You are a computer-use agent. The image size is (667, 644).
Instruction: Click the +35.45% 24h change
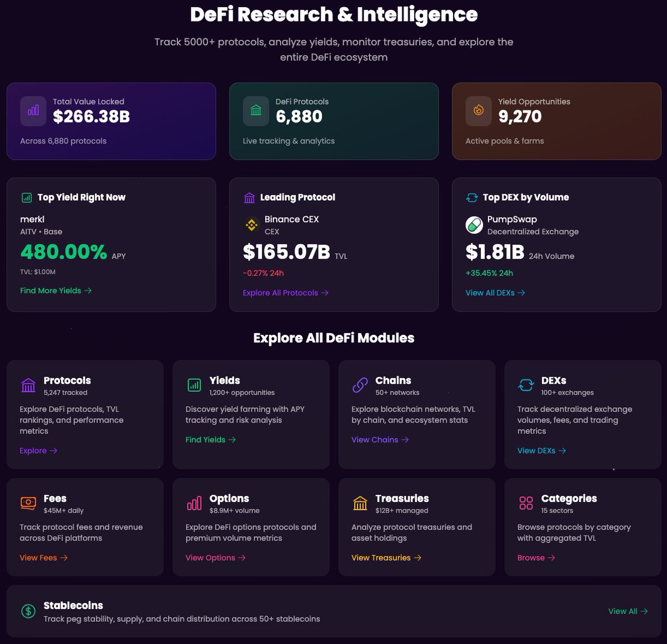(x=489, y=273)
